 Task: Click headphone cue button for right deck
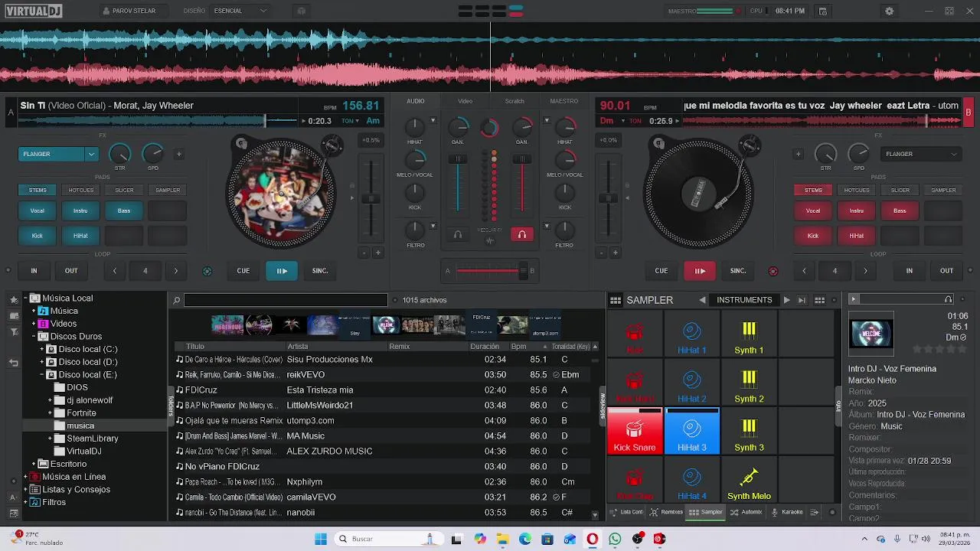pyautogui.click(x=521, y=235)
